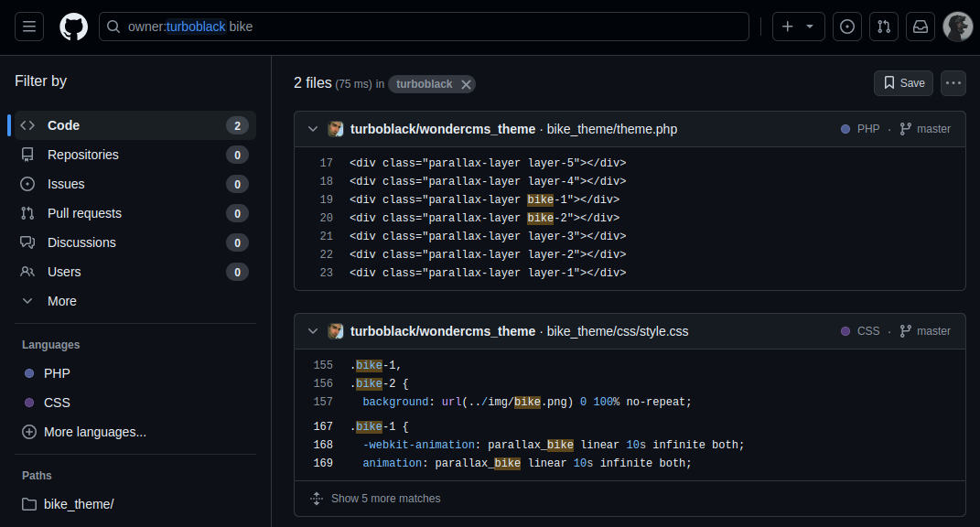Click line 157 background url code

click(527, 402)
